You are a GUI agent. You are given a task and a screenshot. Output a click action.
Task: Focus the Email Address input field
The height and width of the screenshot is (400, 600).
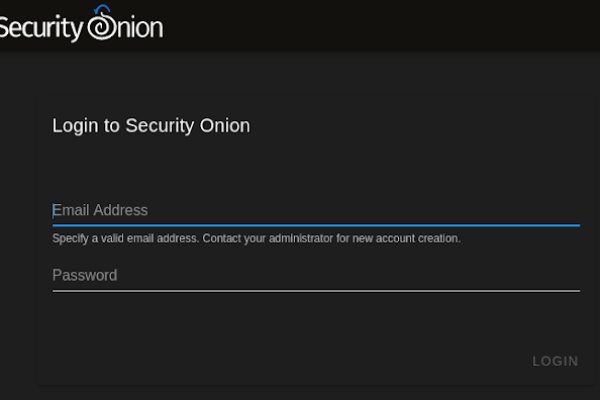coord(315,210)
